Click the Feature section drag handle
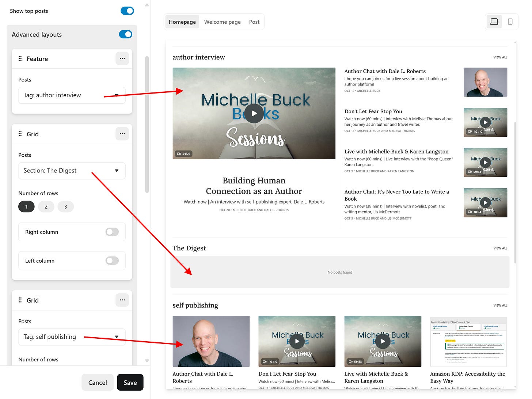 pyautogui.click(x=20, y=58)
